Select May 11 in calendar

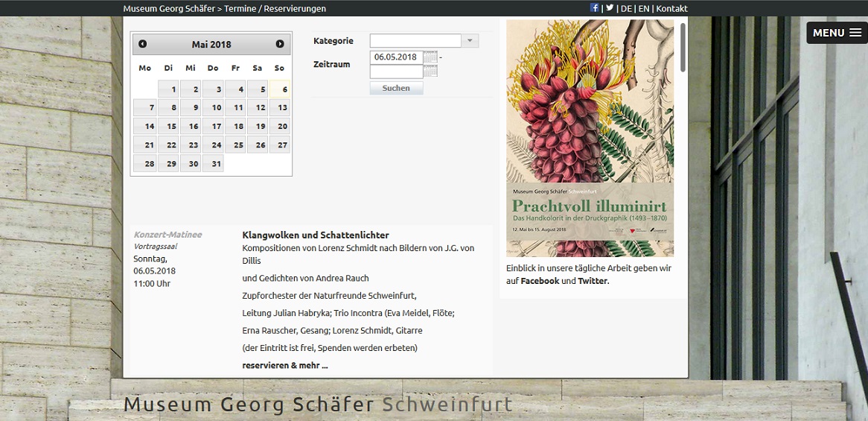point(235,107)
